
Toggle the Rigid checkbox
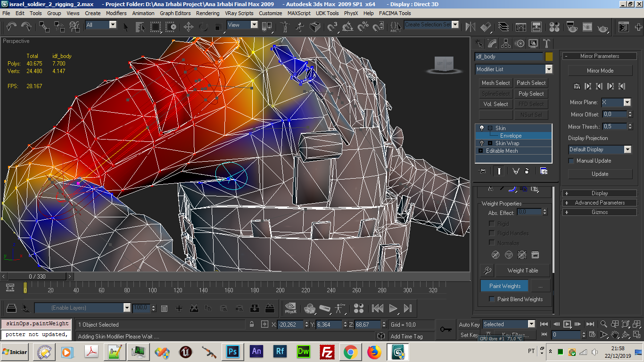(x=492, y=224)
